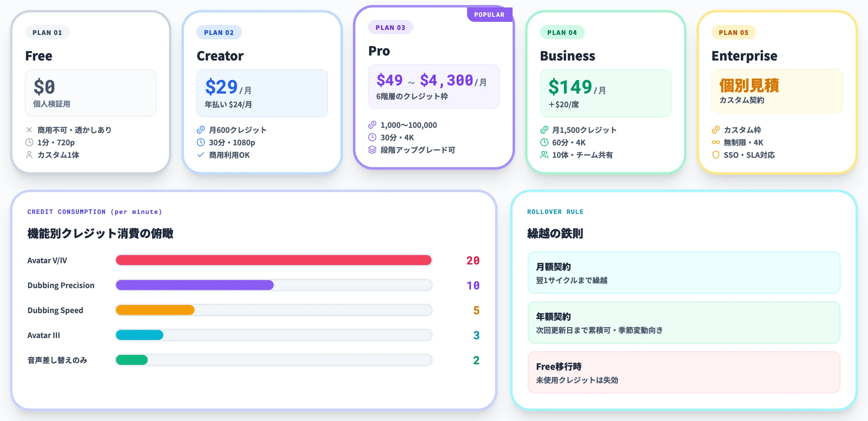This screenshot has height=421, width=868.
Task: Click the 翌1サイクルまで繰越 text
Action: point(572,280)
